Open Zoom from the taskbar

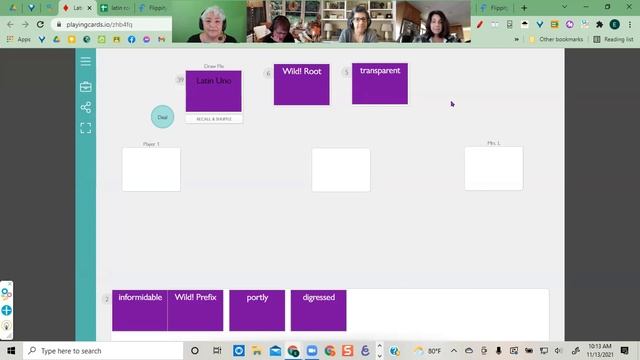click(311, 351)
